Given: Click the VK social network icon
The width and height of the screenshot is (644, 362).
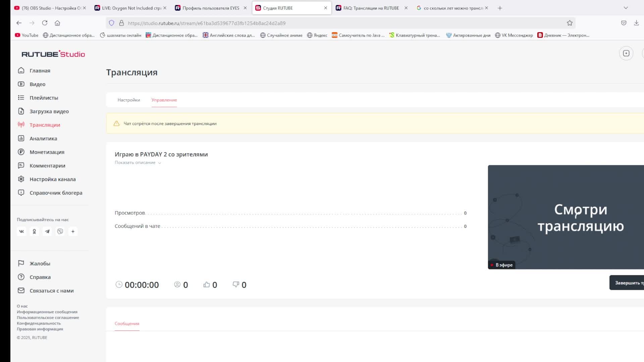Looking at the screenshot, I should click(x=21, y=231).
